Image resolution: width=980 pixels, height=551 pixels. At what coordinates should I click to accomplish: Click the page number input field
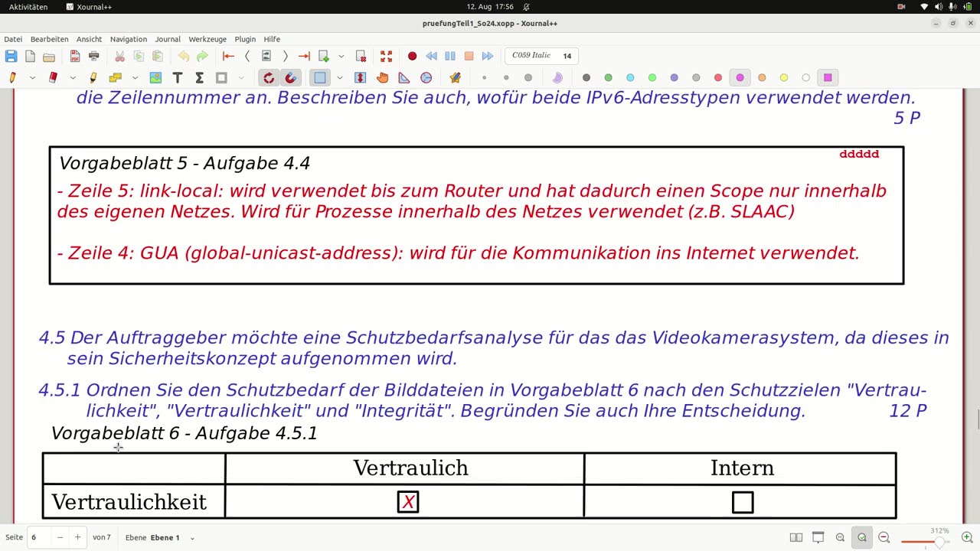[40, 537]
